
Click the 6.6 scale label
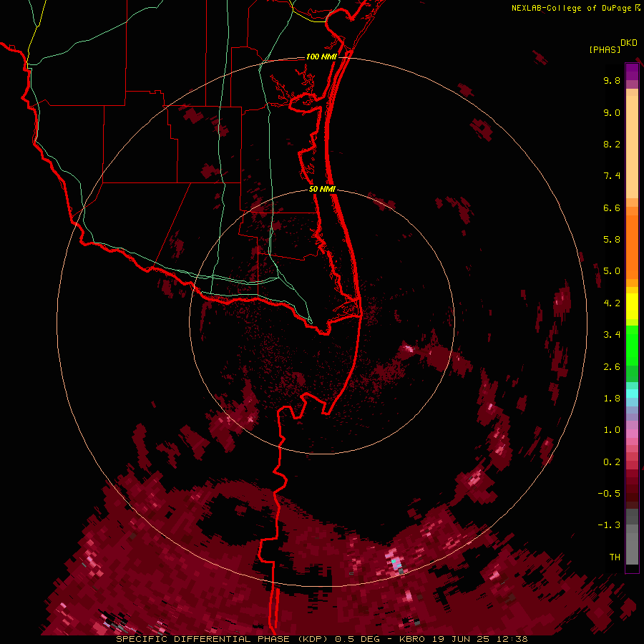(x=612, y=208)
